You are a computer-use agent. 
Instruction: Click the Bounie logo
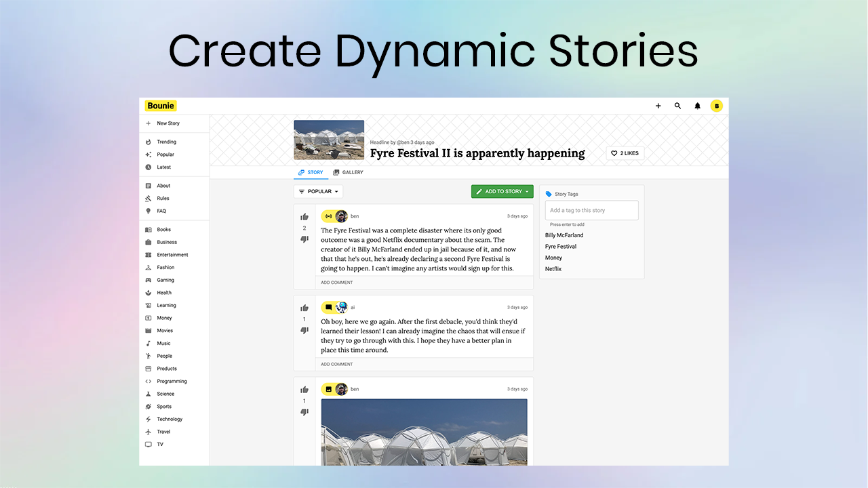161,106
